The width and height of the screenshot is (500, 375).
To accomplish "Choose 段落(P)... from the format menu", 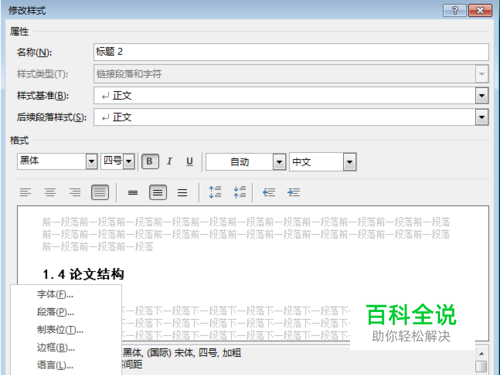I will click(66, 312).
